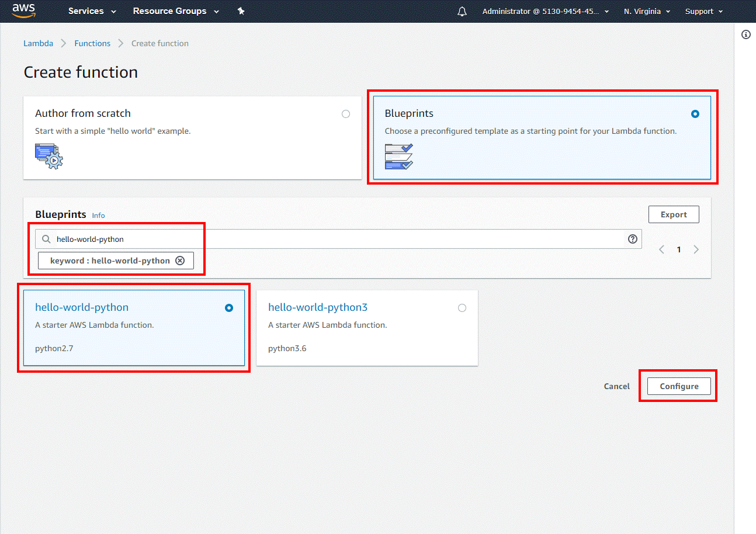Viewport: 756px width, 534px height.
Task: Go to previous blueprints page
Action: tap(662, 249)
